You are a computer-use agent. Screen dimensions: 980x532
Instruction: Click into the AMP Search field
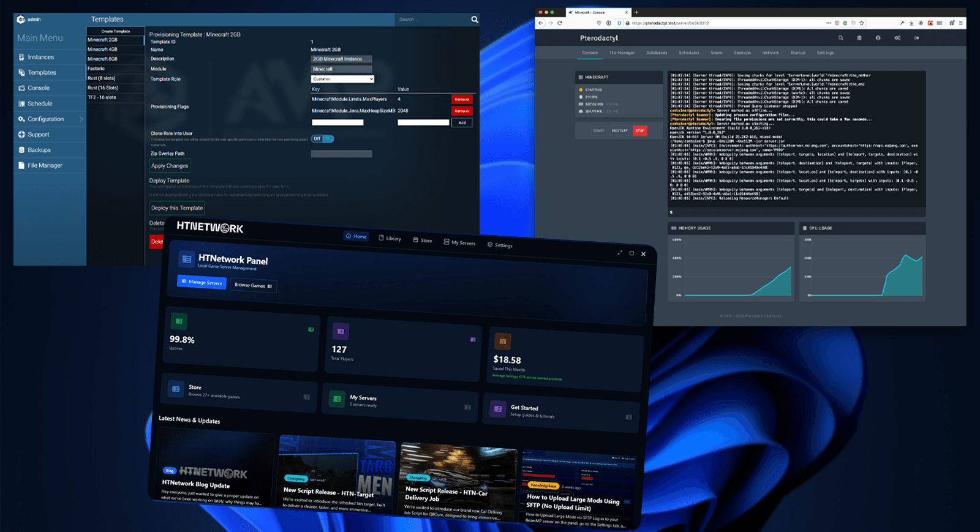(432, 20)
